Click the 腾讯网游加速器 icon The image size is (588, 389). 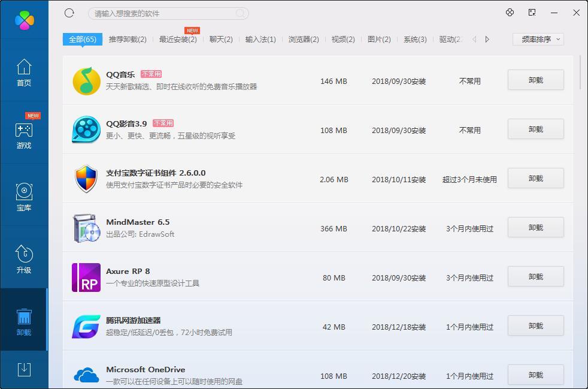(86, 325)
